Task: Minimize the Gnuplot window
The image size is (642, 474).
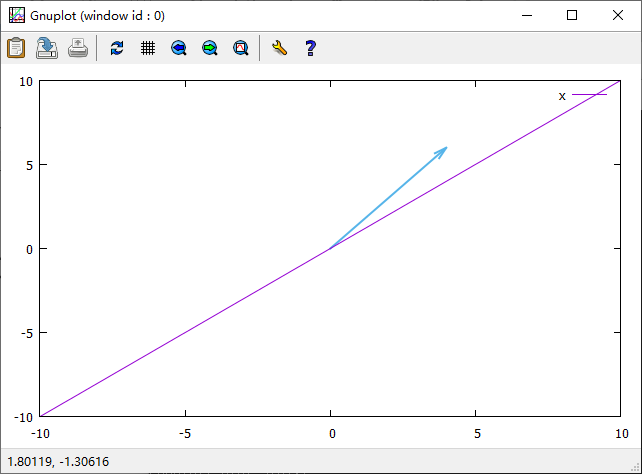Action: (x=527, y=16)
